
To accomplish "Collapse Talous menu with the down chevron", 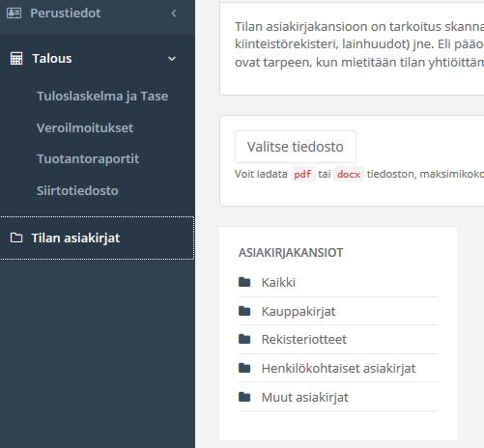I will [x=172, y=59].
